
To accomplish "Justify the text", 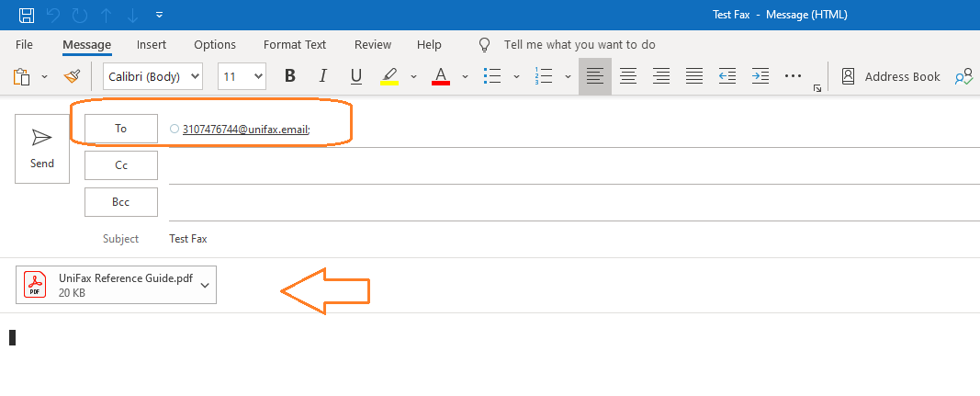I will point(694,76).
